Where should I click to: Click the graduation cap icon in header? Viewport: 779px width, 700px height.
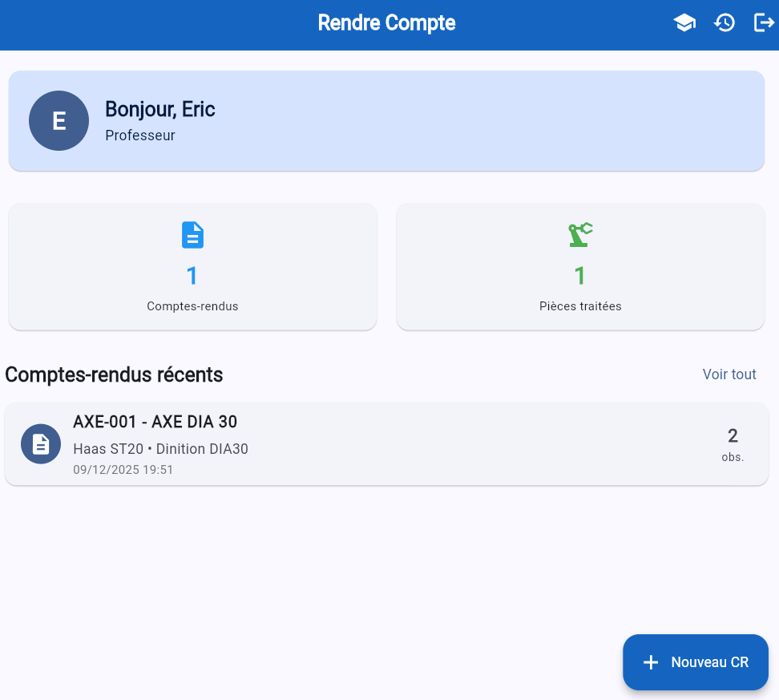pos(684,23)
